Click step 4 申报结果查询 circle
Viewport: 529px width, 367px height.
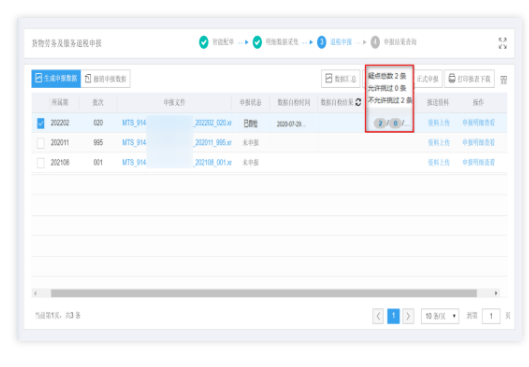tap(375, 42)
